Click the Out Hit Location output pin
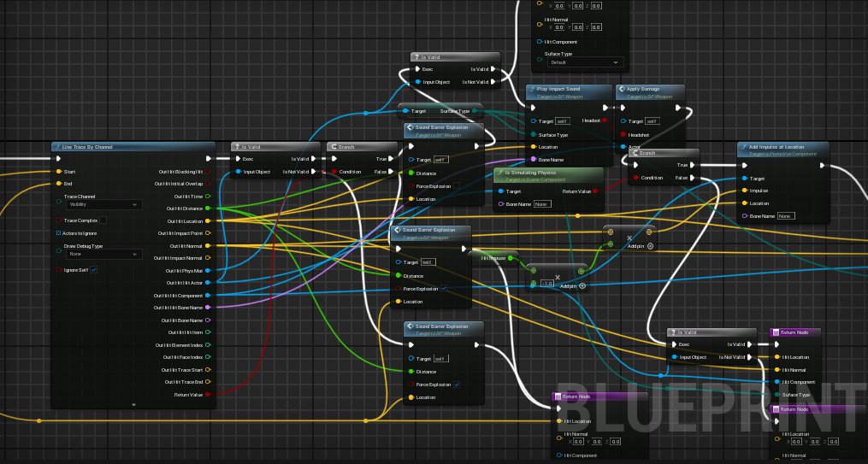 tap(208, 220)
